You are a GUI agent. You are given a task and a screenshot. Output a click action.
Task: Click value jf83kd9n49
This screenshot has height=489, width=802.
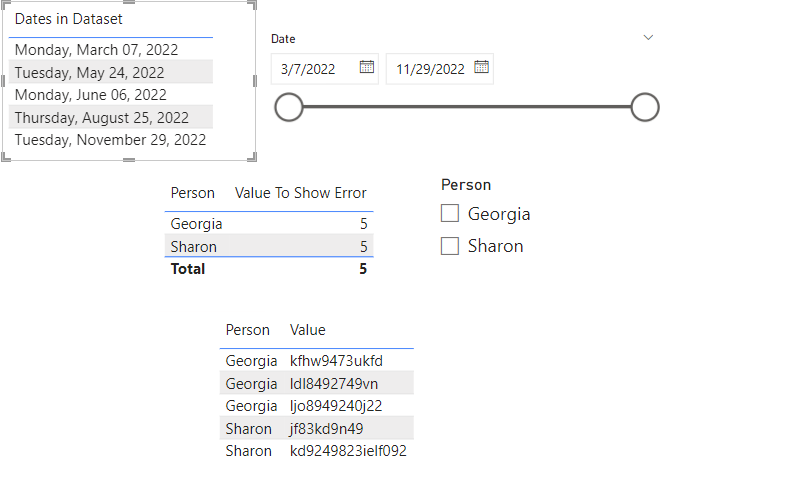326,428
